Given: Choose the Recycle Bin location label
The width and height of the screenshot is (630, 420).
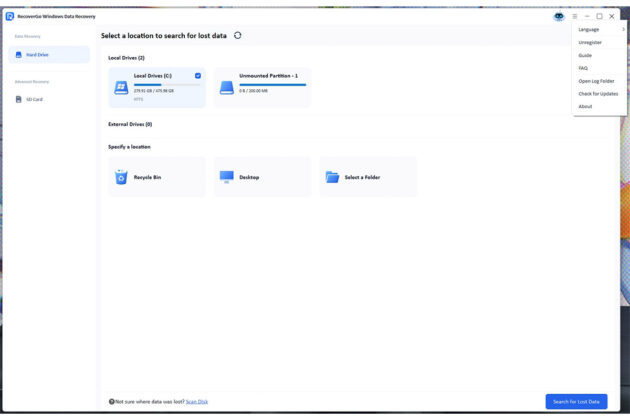Looking at the screenshot, I should pyautogui.click(x=147, y=177).
